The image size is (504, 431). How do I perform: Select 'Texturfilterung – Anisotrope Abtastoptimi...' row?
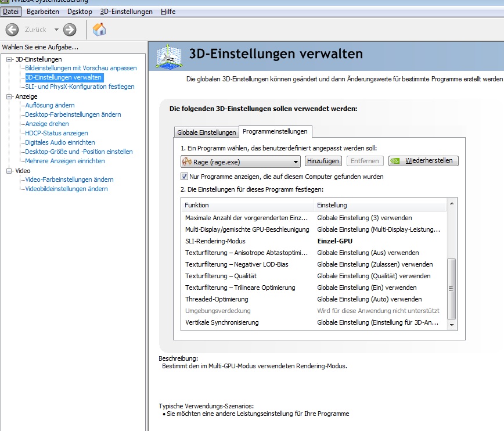[x=314, y=253]
